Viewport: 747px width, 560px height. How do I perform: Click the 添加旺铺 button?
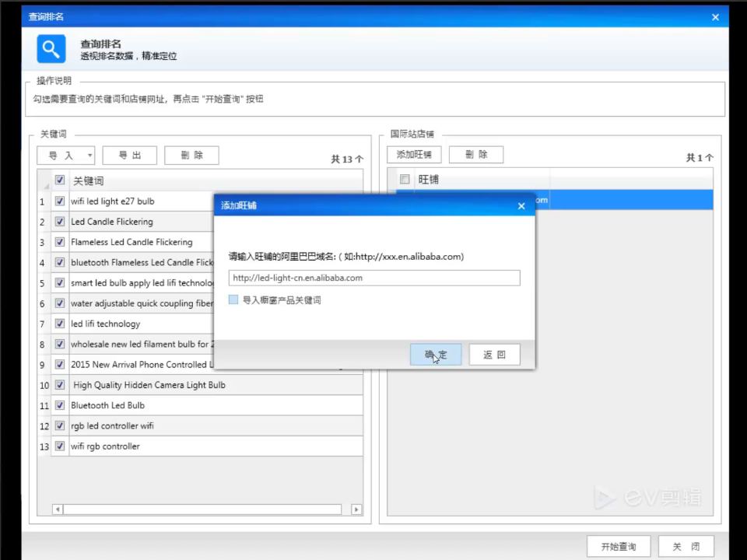[414, 154]
